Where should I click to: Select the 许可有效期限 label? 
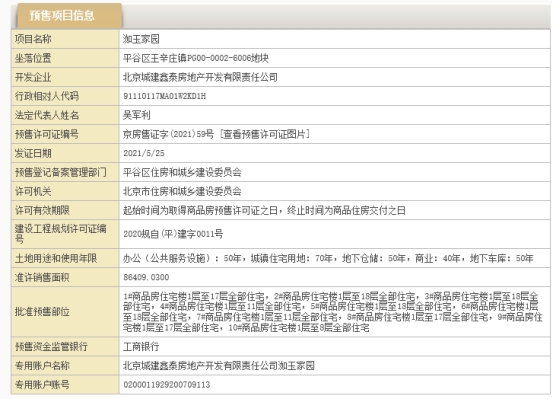[42, 211]
